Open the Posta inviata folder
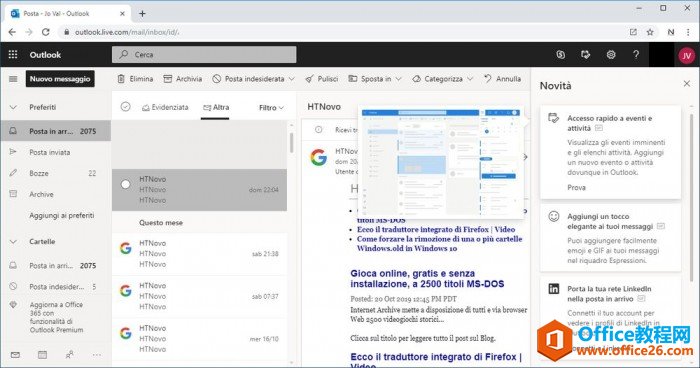 tap(56, 152)
